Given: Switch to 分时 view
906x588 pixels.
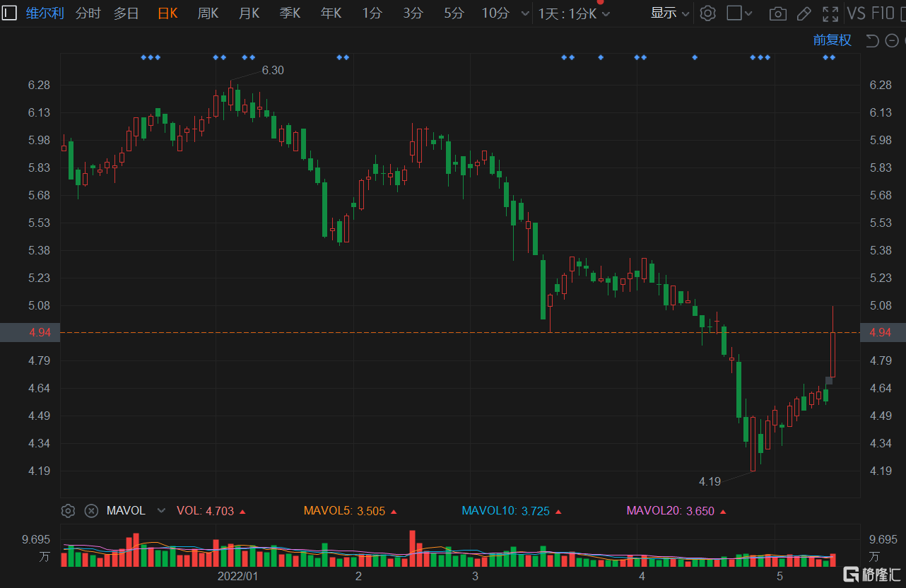Looking at the screenshot, I should tap(88, 13).
